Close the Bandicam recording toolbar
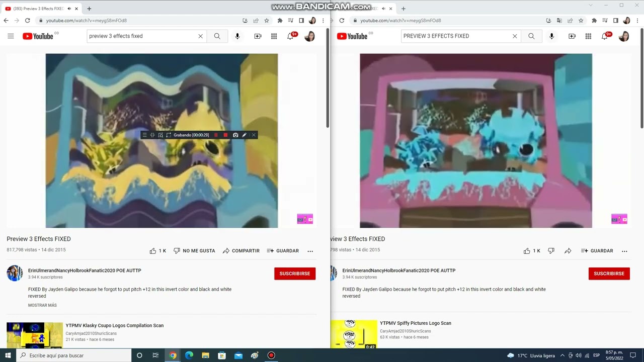Screen dimensions: 644x362 point(254,135)
